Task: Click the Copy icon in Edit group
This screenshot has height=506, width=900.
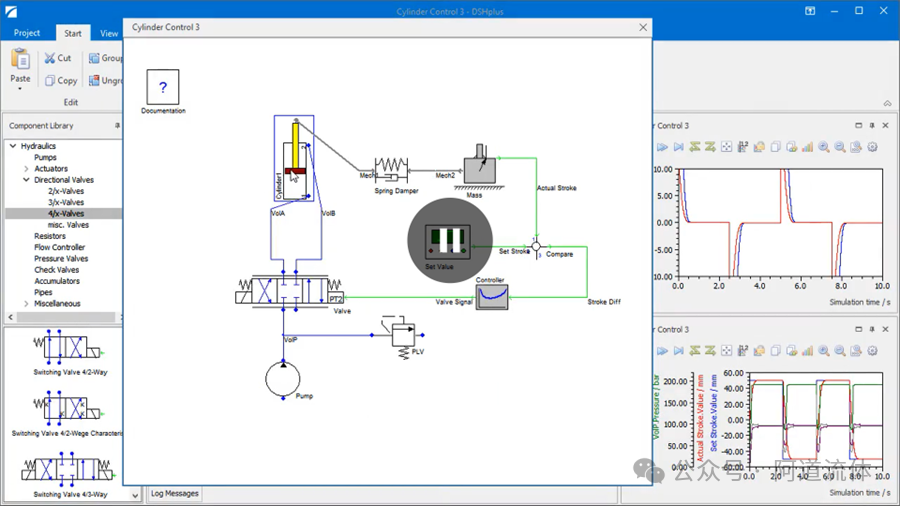Action: point(50,81)
